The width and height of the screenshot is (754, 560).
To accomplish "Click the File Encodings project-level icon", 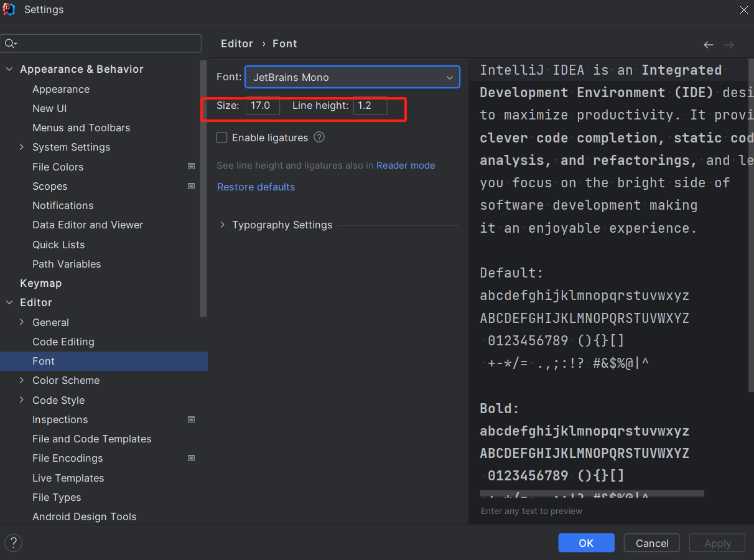I will tap(191, 458).
